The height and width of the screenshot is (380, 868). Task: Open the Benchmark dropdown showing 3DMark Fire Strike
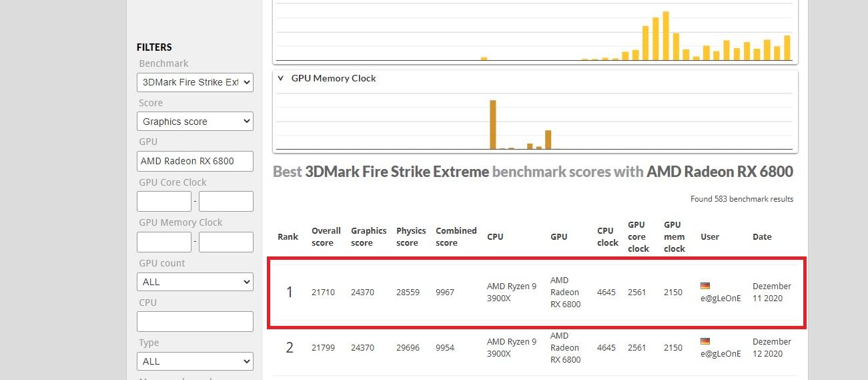pyautogui.click(x=195, y=82)
